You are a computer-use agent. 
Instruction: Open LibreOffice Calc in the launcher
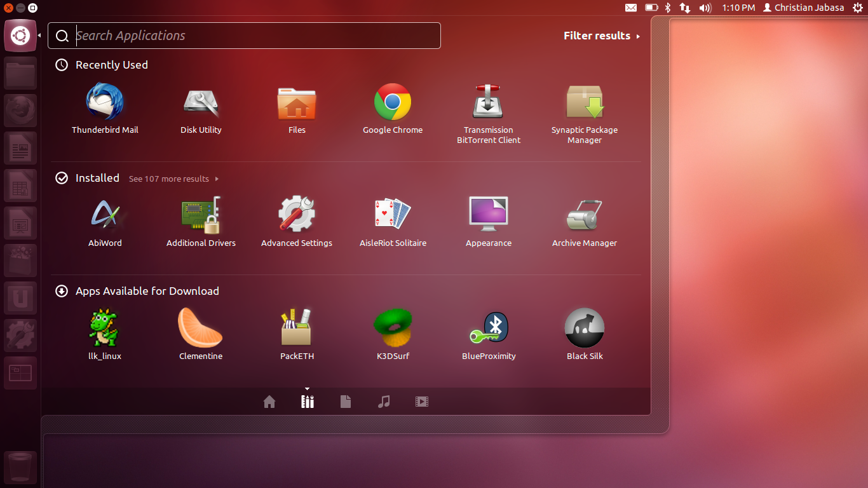coord(20,186)
